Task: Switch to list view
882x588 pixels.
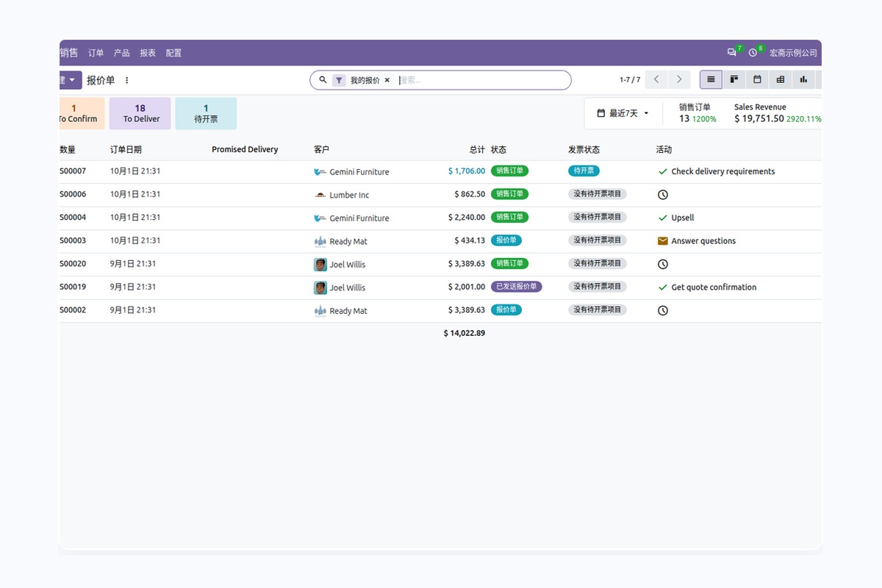Action: pos(711,79)
